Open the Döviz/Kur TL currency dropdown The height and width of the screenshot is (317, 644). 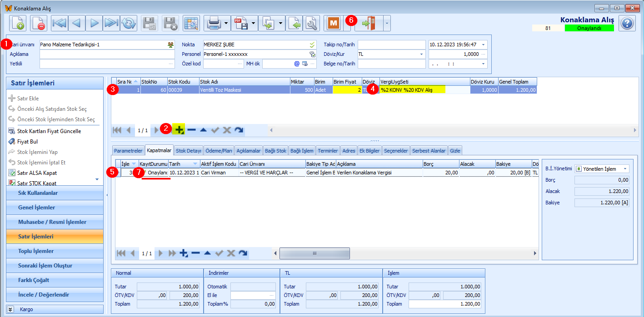point(421,54)
